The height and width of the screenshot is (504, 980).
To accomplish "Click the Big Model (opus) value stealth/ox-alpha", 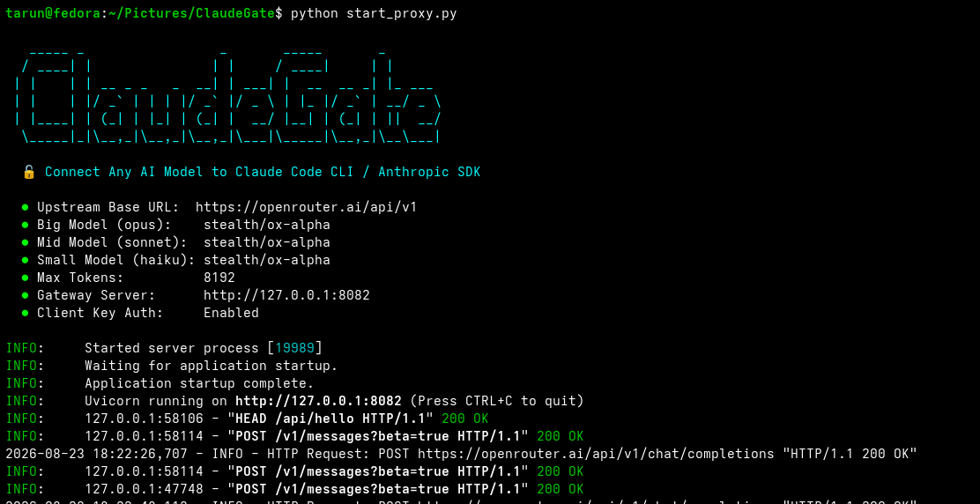I will [x=267, y=225].
